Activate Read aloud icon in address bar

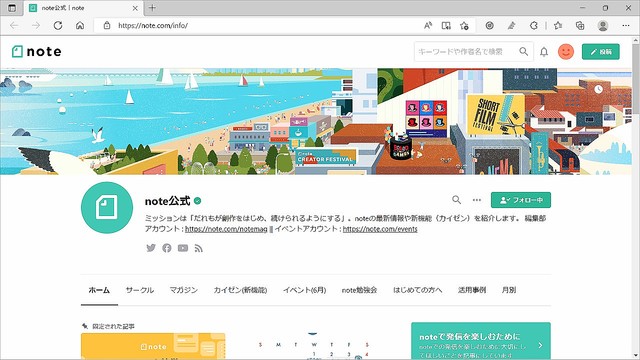[428, 25]
